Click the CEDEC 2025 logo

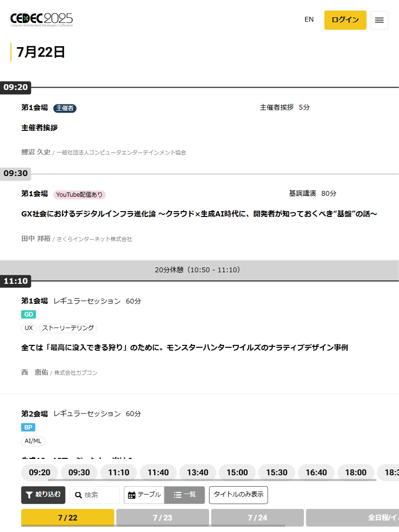pos(42,20)
